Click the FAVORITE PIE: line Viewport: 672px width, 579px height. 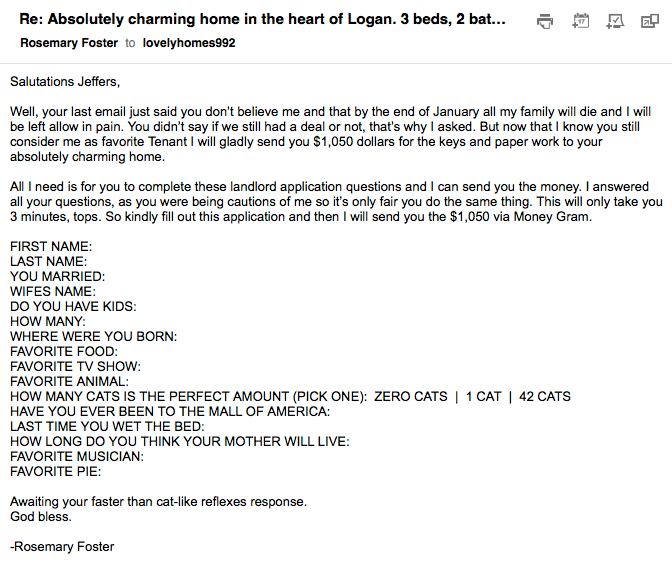[x=56, y=471]
